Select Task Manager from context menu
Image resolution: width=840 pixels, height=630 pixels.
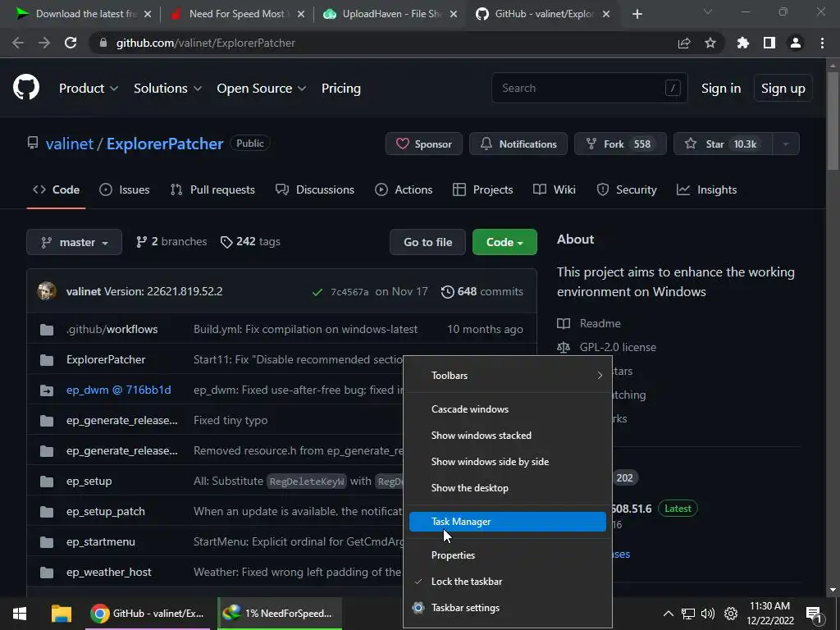pos(507,522)
